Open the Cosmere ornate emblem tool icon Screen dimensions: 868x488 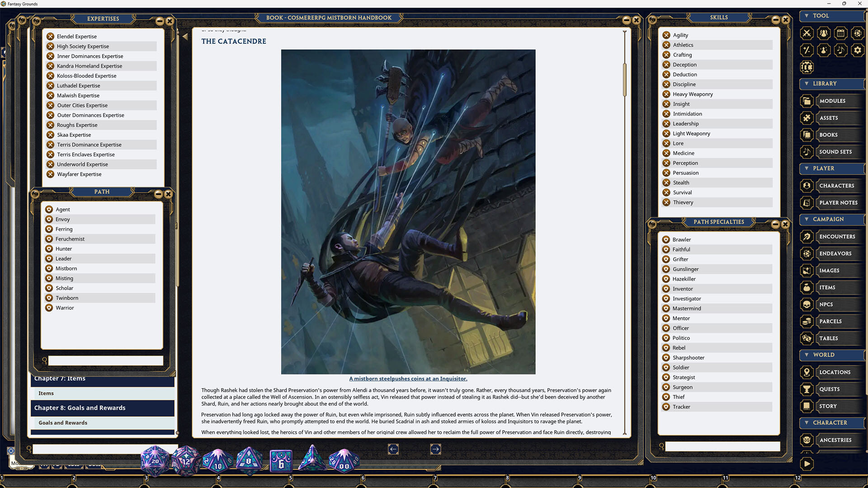[x=807, y=67]
